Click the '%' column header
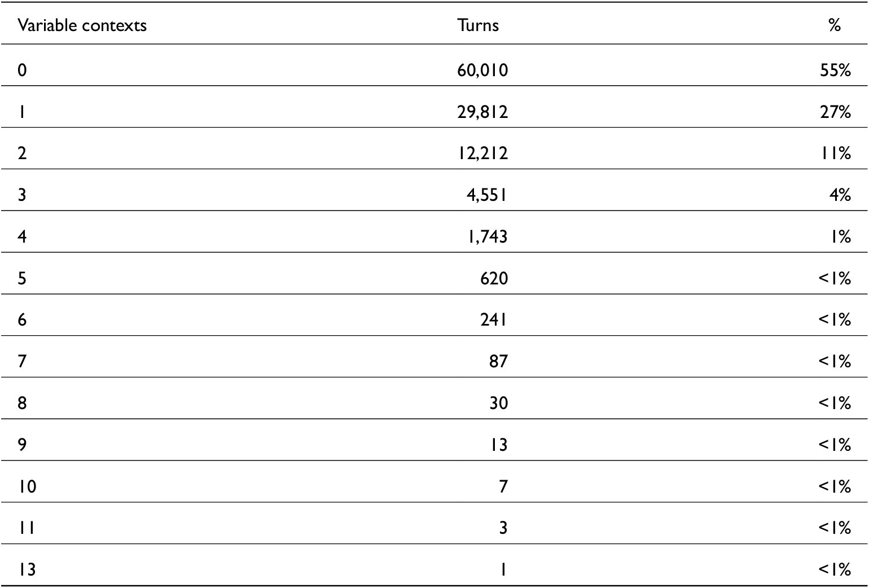This screenshot has height=588, width=869. 835,25
